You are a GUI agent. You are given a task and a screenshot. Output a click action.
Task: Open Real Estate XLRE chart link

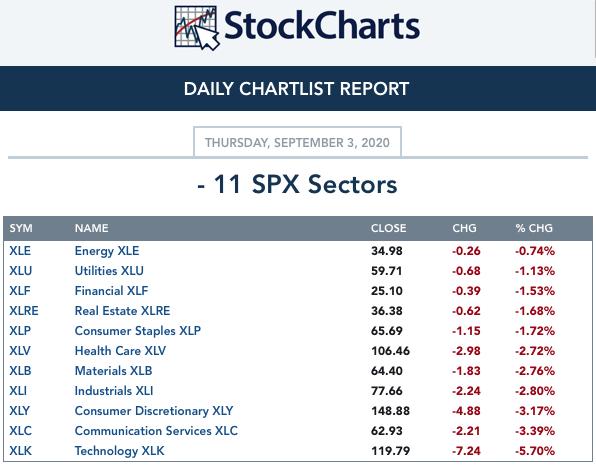(x=122, y=311)
